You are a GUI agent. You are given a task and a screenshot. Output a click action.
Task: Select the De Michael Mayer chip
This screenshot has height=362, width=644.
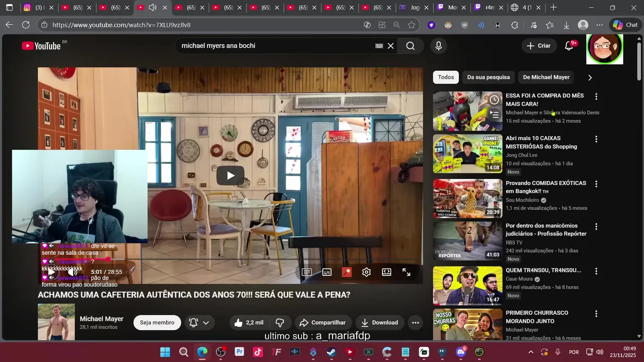[546, 77]
